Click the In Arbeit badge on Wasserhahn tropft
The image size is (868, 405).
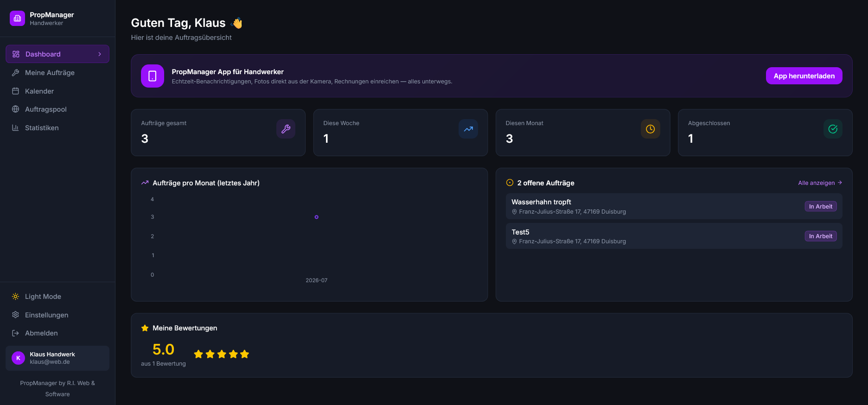pos(820,207)
